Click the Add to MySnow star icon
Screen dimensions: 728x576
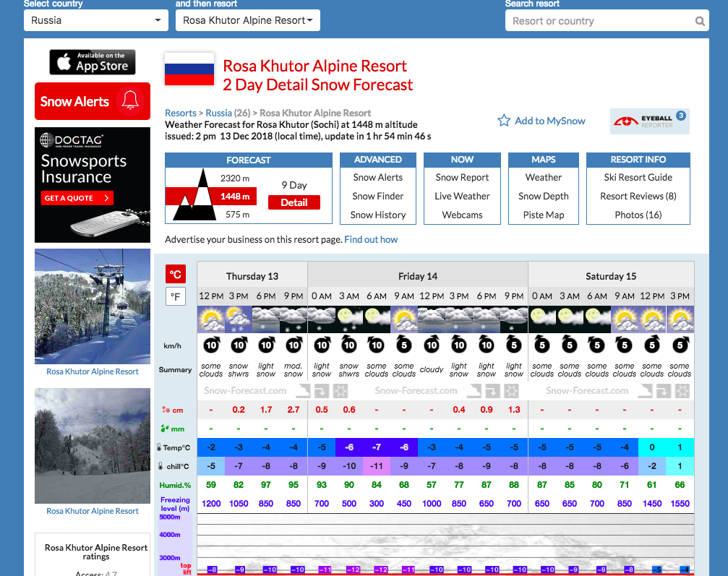tap(504, 121)
